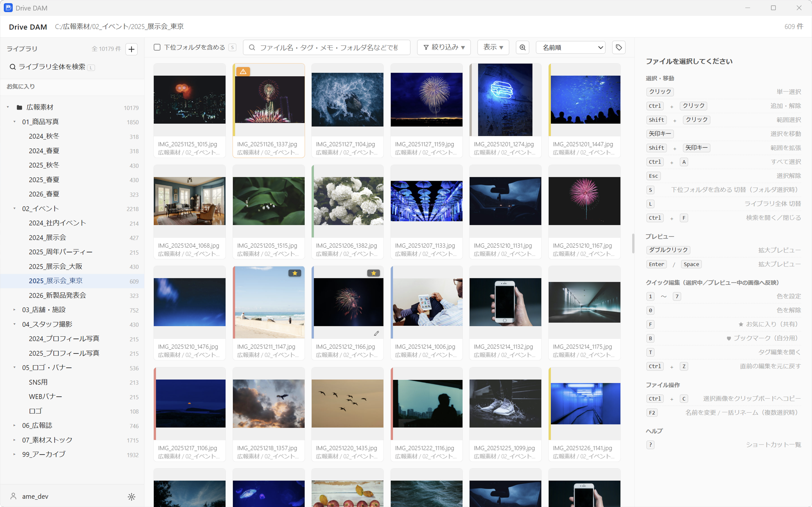Click the pencil edit icon on IMG_20251212_1166.jpg

click(x=376, y=333)
